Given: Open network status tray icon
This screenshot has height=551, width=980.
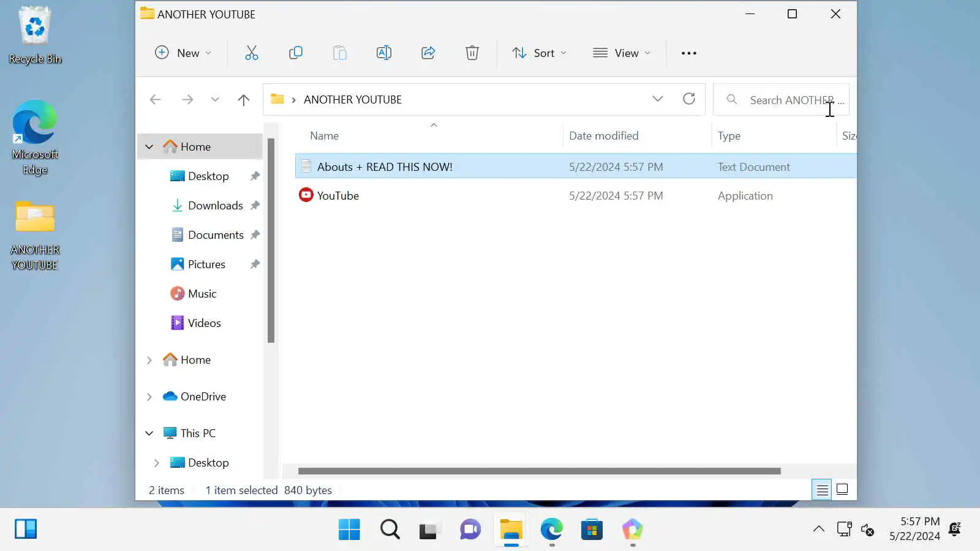Looking at the screenshot, I should coord(844,529).
